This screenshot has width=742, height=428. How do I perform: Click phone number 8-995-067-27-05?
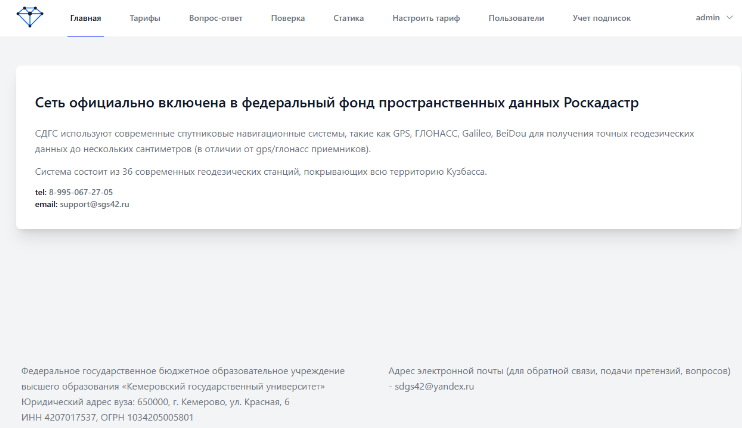click(81, 192)
